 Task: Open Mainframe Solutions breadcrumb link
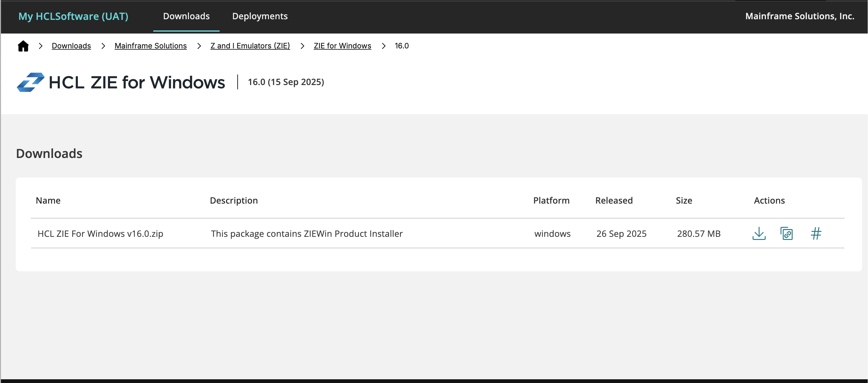point(150,46)
